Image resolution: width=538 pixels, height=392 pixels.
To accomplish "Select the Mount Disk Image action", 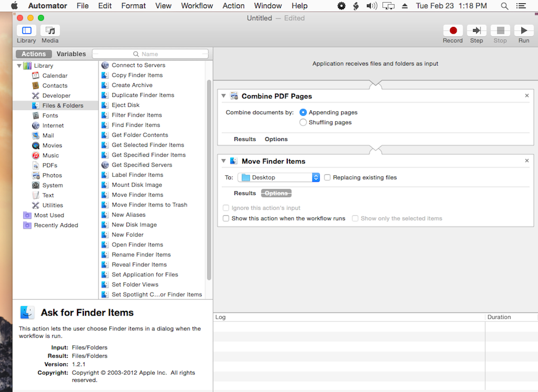I will (x=137, y=185).
